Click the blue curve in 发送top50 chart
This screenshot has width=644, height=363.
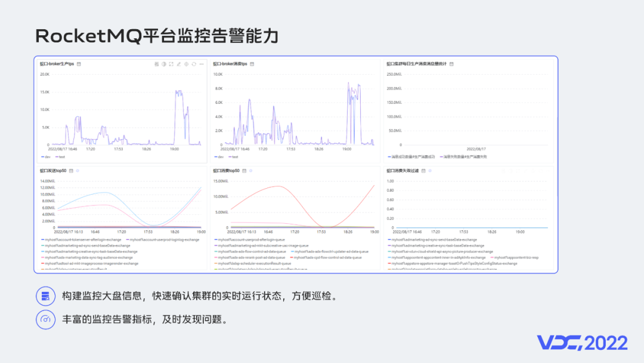[105, 192]
